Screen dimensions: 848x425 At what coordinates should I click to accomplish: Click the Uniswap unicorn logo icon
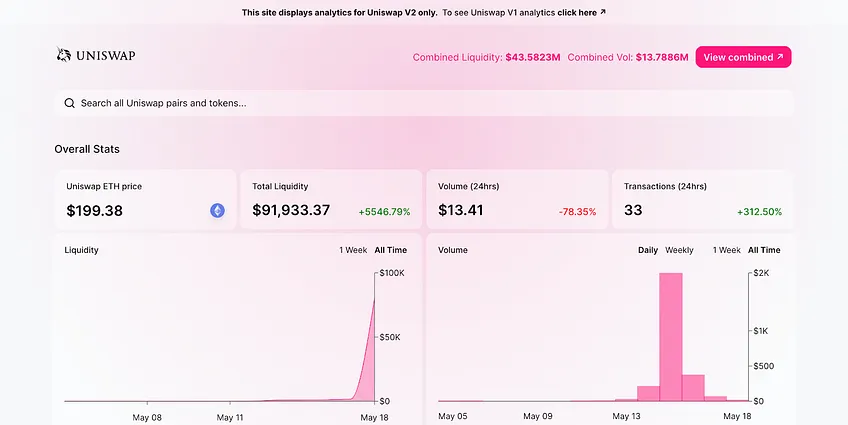64,55
